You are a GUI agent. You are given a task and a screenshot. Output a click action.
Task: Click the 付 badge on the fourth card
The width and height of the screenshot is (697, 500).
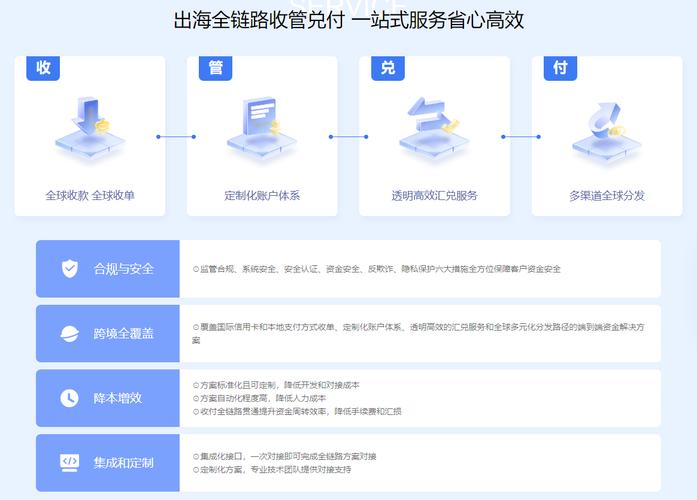point(561,68)
